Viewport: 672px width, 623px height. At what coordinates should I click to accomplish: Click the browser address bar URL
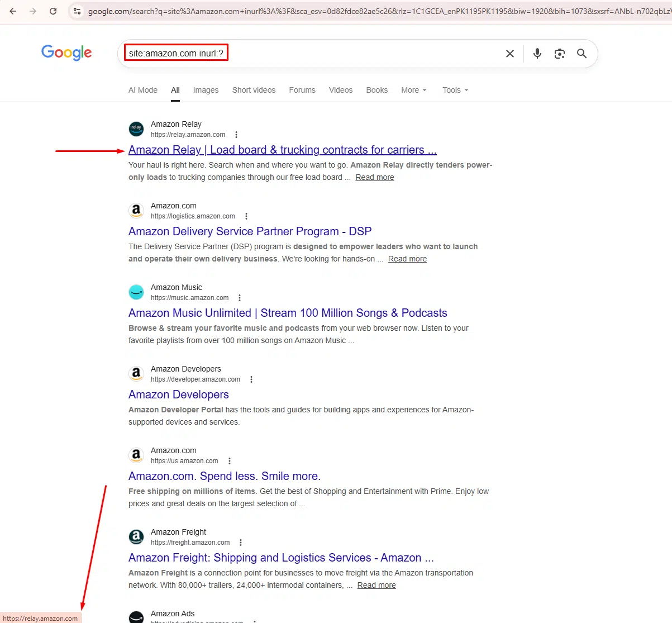[x=379, y=11]
